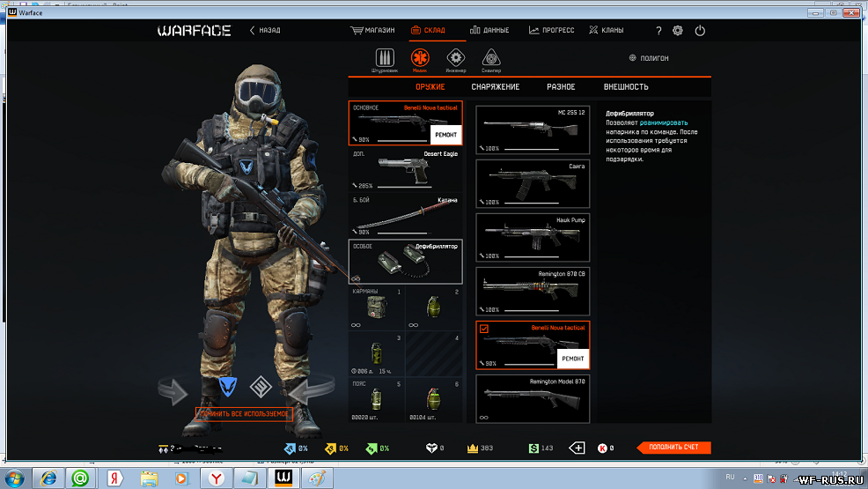Open the Прогресс tab
The width and height of the screenshot is (868, 489).
click(x=551, y=31)
